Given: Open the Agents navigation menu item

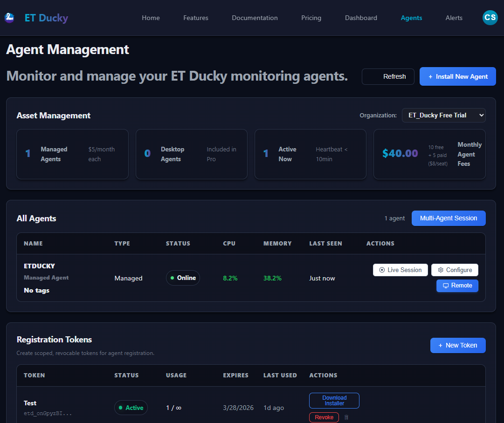Looking at the screenshot, I should point(411,18).
